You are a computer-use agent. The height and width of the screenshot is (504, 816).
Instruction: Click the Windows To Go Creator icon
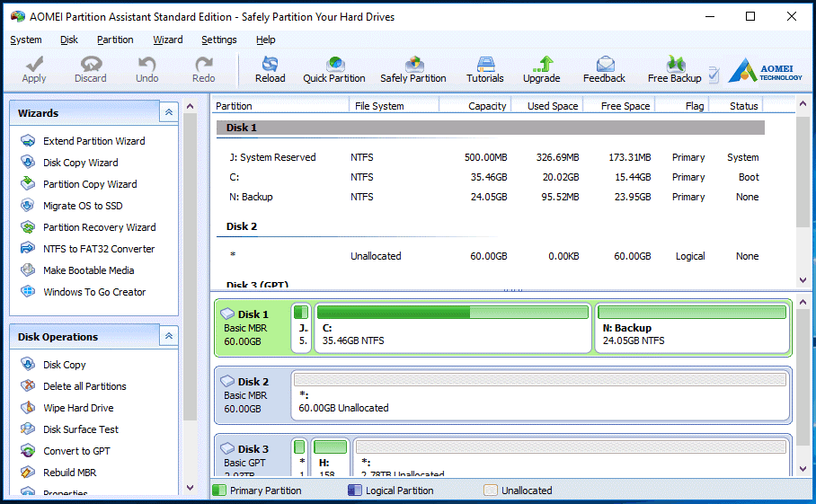pyautogui.click(x=28, y=292)
